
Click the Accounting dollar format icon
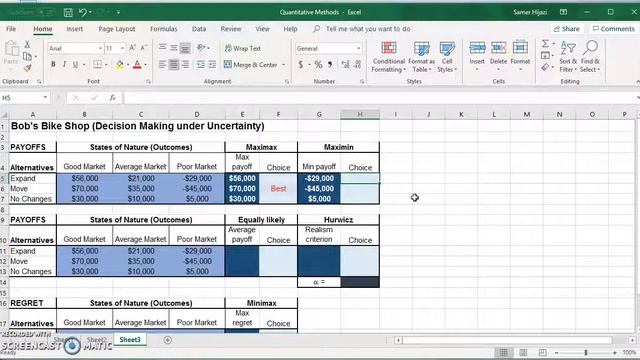point(301,64)
